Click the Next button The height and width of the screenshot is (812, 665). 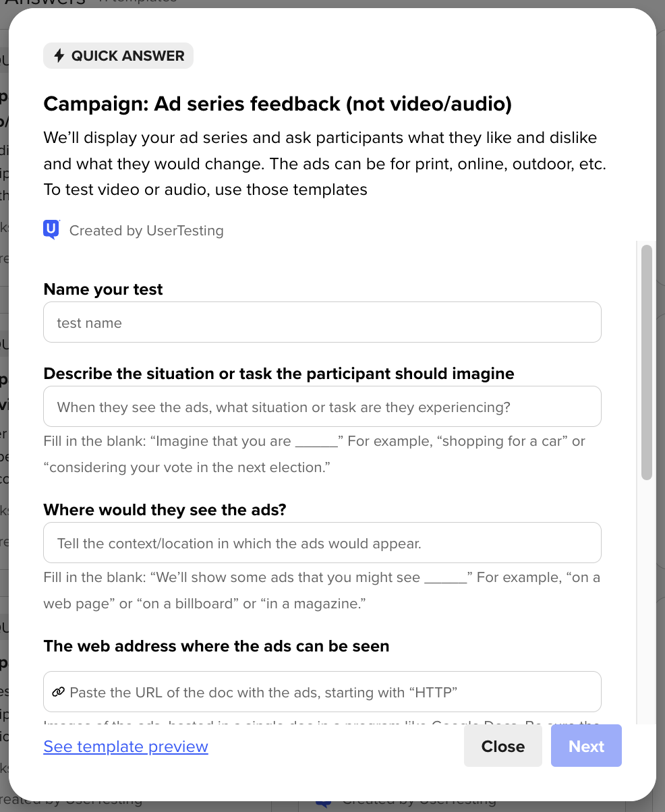(585, 747)
